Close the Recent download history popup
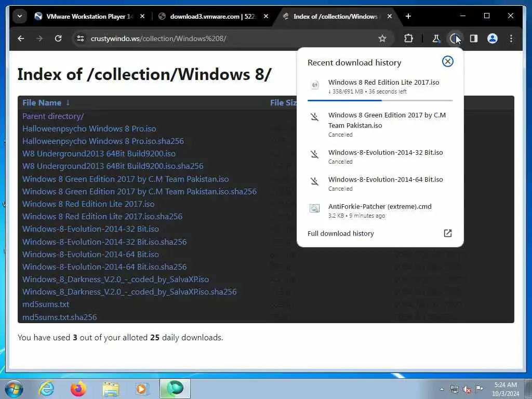 [x=447, y=61]
